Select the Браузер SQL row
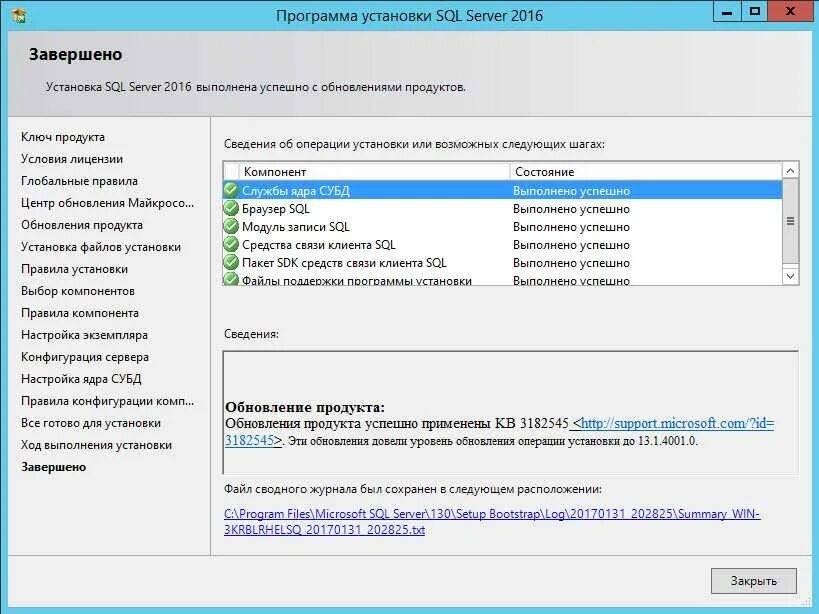 click(502, 209)
